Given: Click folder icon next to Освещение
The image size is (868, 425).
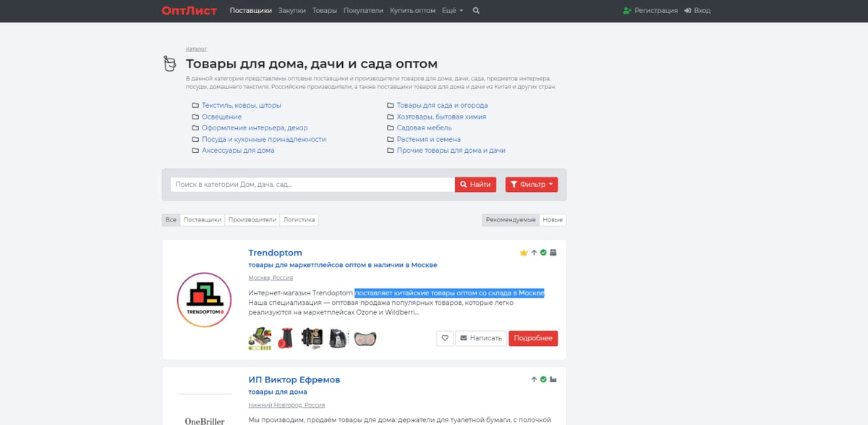Looking at the screenshot, I should [x=195, y=117].
